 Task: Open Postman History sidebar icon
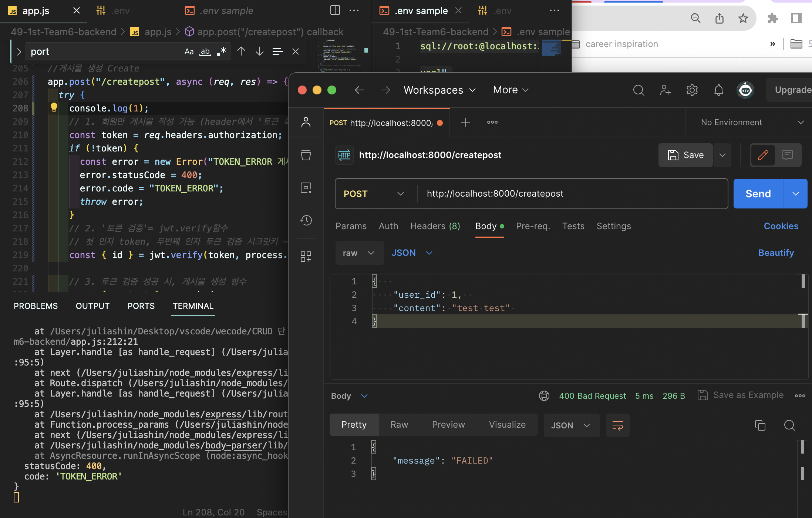coord(306,220)
